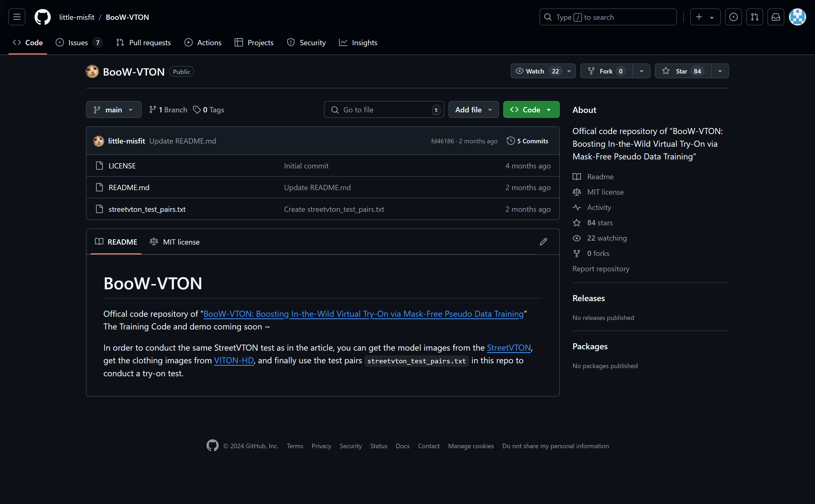Open the hamburger navigation menu

coord(17,17)
